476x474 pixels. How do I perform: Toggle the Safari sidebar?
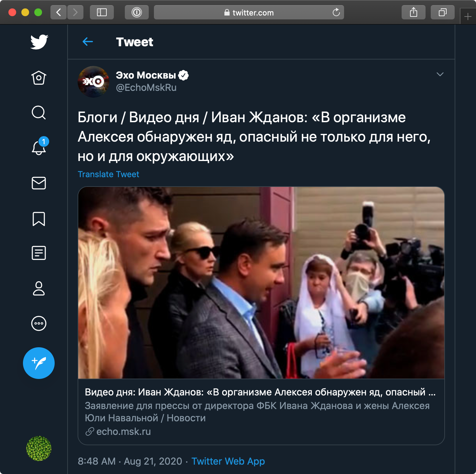click(x=102, y=13)
